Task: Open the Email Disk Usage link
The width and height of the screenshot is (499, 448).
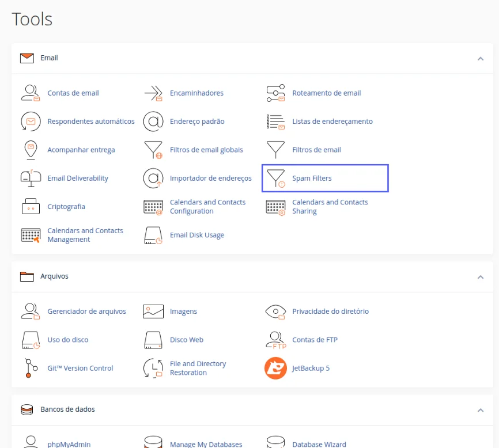Action: coord(197,235)
